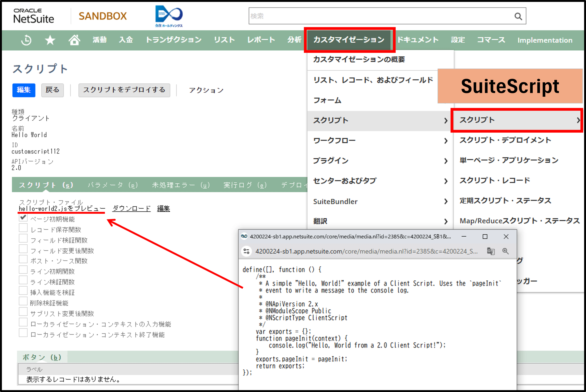Screen dimensions: 586x392
Task: Select Map/Reduceスクリプト・ステータス submenu entry
Action: tap(520, 221)
